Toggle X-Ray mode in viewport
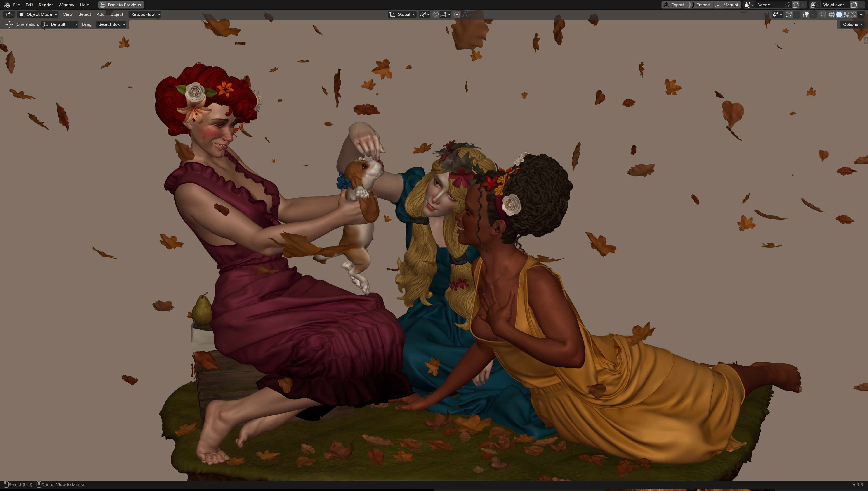868x491 pixels. click(823, 14)
